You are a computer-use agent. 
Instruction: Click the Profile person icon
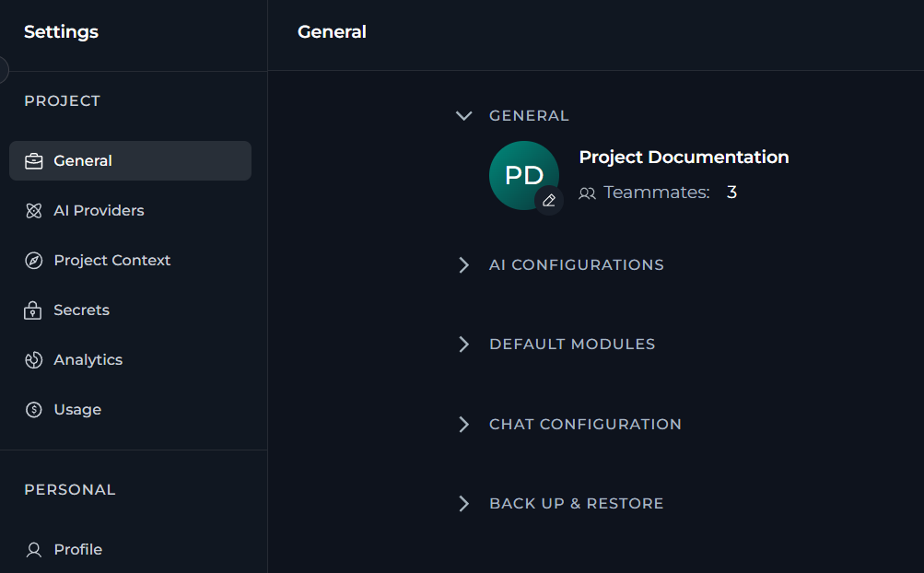33,549
